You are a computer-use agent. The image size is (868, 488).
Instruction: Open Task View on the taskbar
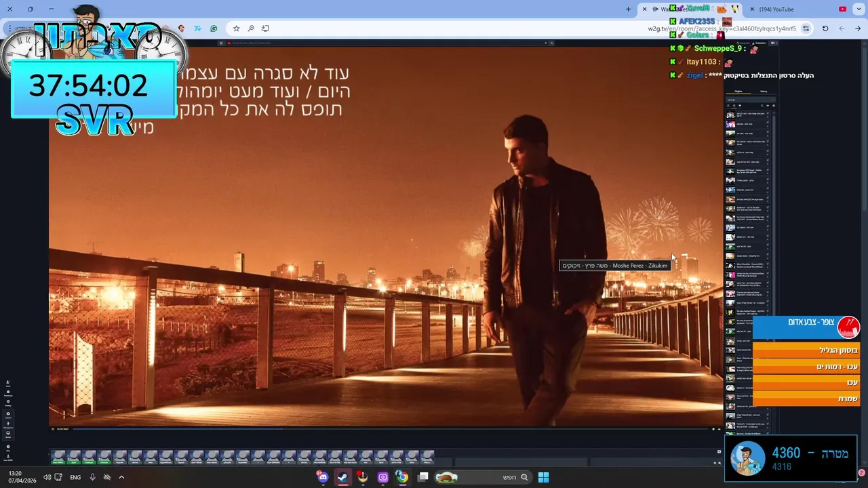[423, 477]
